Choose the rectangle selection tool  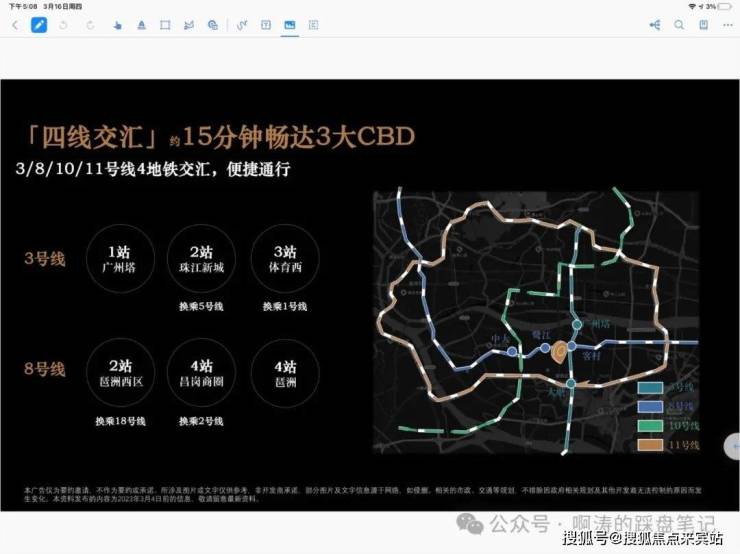coord(165,25)
